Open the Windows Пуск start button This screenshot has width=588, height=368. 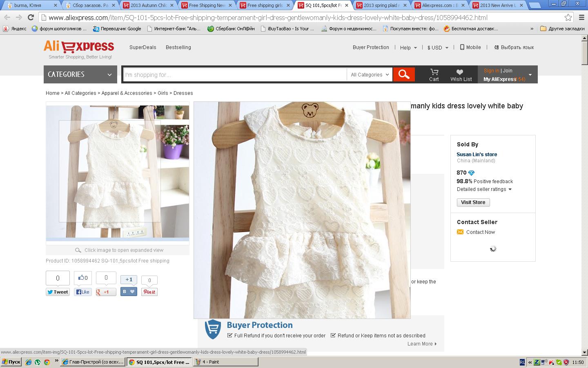click(11, 362)
